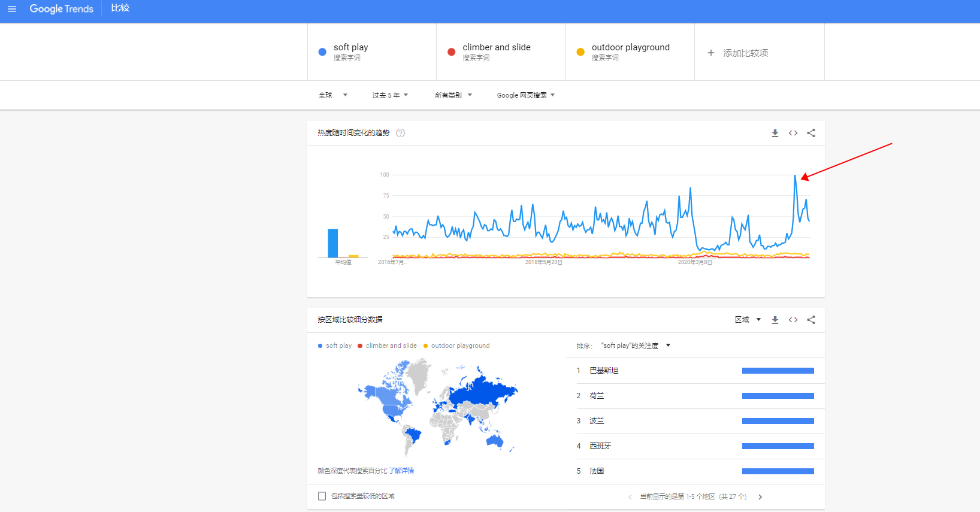Click the blue soft play average bar
The width and height of the screenshot is (980, 512).
coord(332,243)
